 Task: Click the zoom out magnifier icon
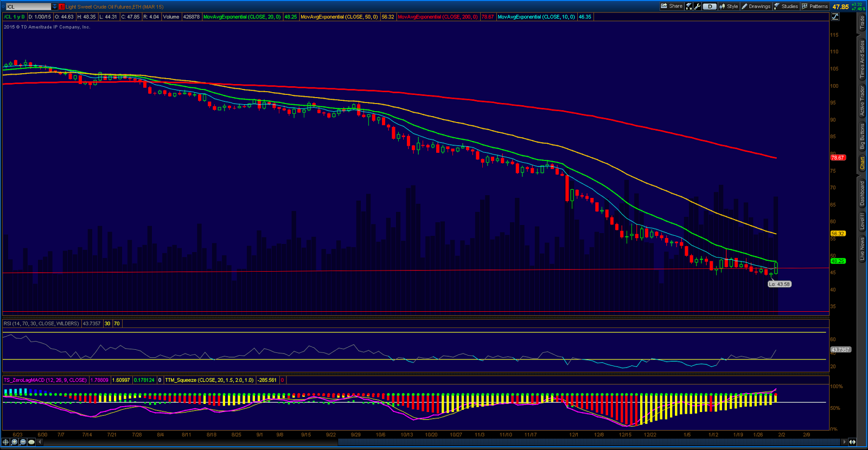click(x=23, y=442)
